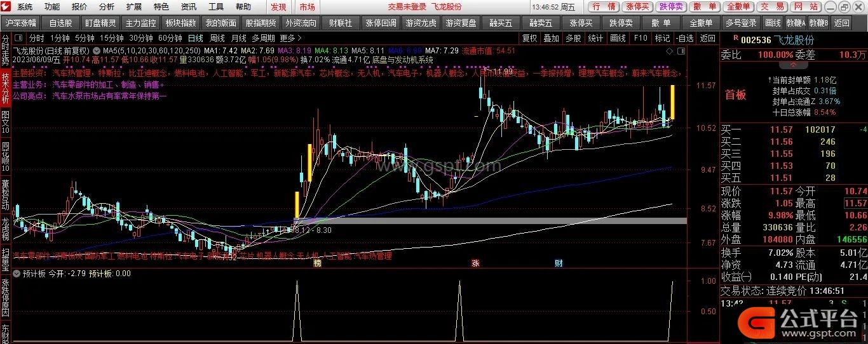Click the stock code 002536 header
Screen dimensions: 868x344
756,39
